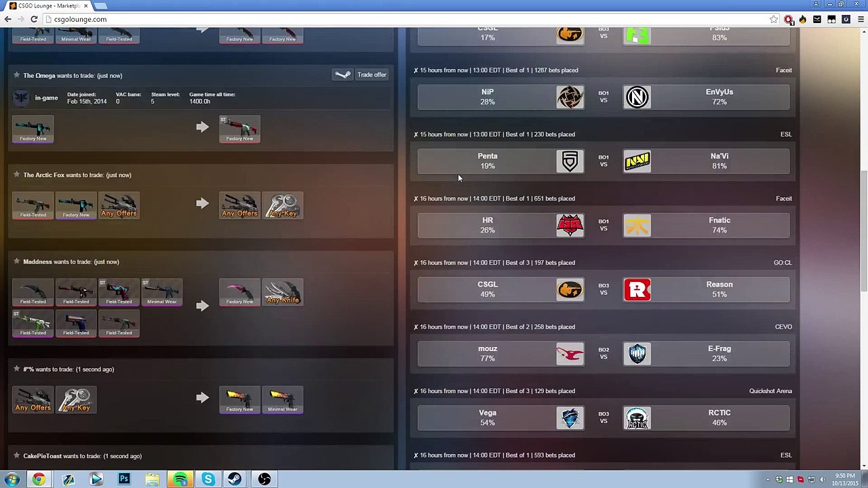The width and height of the screenshot is (868, 488).
Task: Select mouz 77% in the CEVO match
Action: pyautogui.click(x=488, y=354)
